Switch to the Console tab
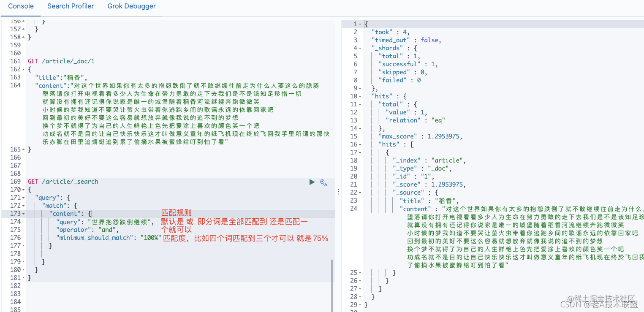 pyautogui.click(x=21, y=6)
